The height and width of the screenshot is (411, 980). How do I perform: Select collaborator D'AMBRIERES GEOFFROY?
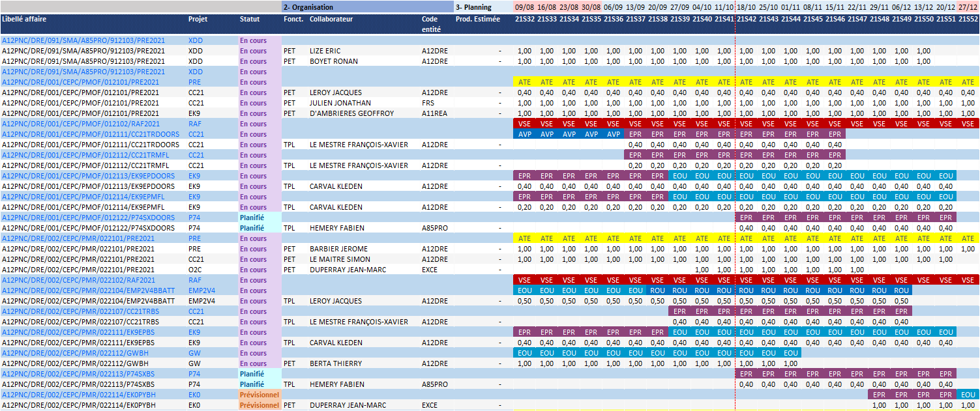coord(351,113)
